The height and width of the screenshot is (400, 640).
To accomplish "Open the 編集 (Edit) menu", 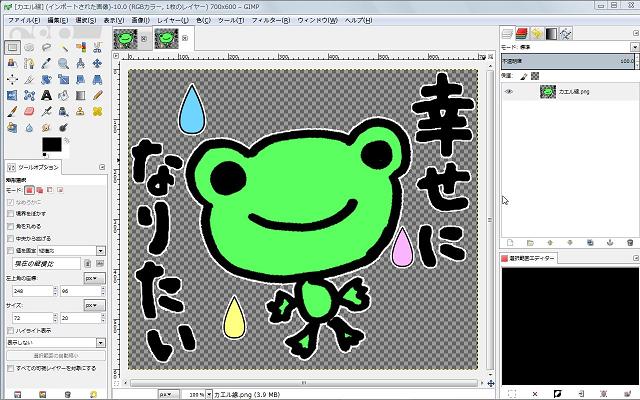I will tap(58, 20).
